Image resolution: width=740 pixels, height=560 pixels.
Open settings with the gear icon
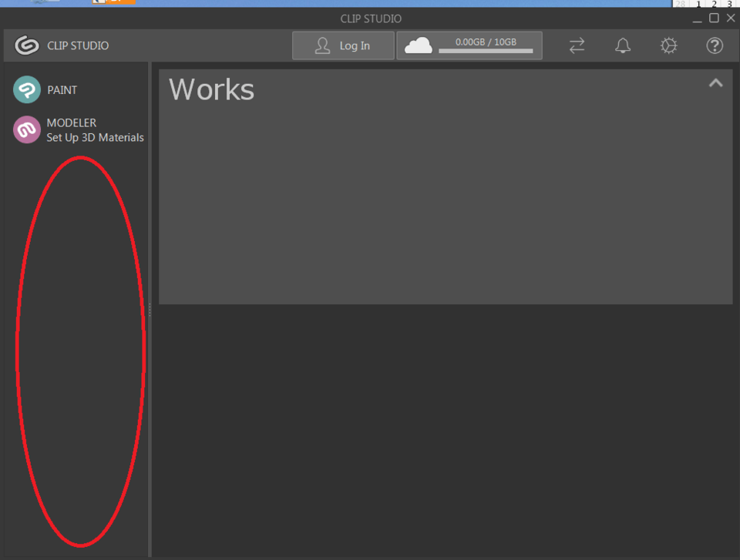(x=669, y=45)
